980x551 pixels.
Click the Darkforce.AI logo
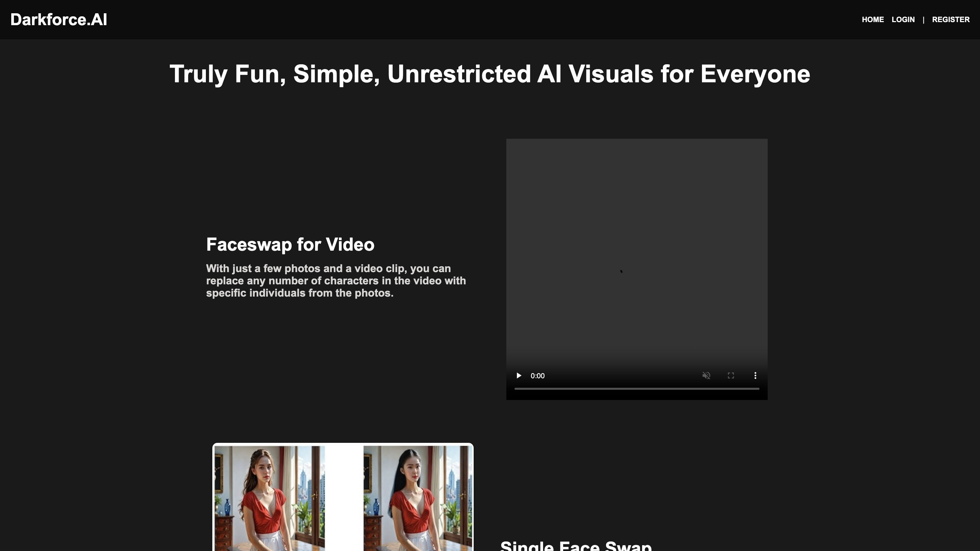[x=59, y=20]
